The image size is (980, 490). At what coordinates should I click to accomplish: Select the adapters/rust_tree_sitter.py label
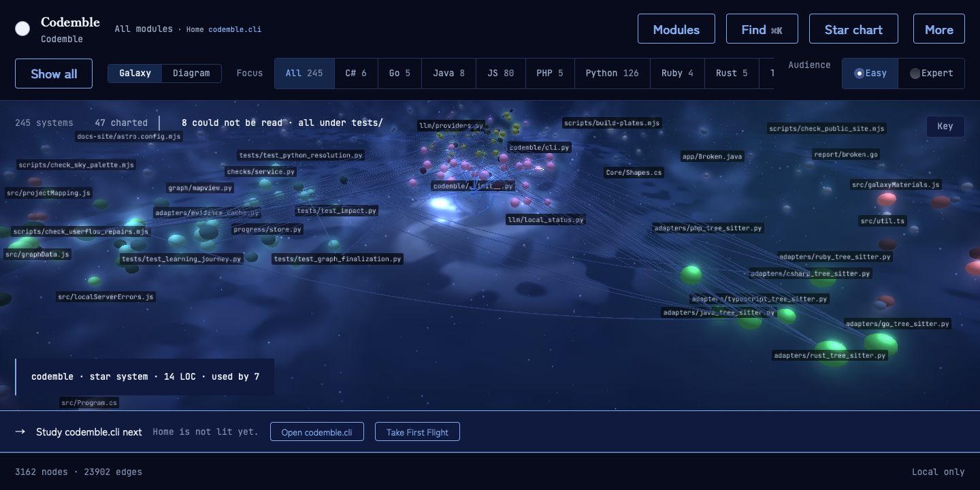[x=830, y=355]
